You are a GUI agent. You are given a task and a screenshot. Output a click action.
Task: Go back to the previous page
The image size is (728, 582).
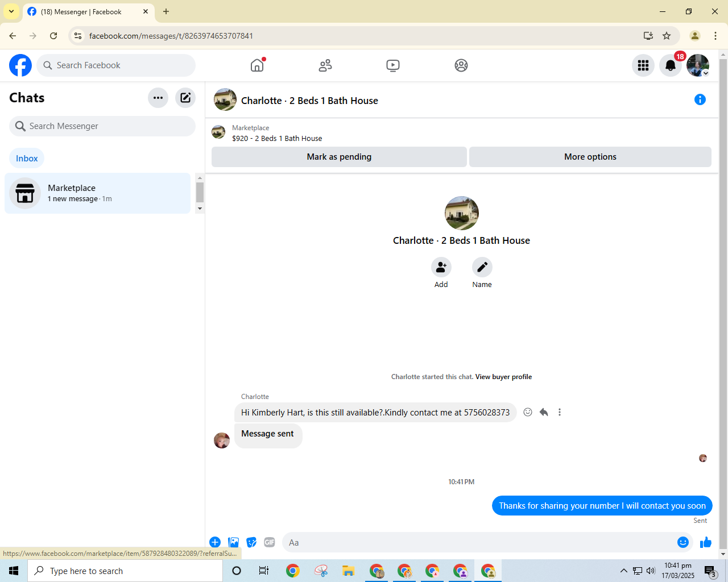pyautogui.click(x=13, y=36)
